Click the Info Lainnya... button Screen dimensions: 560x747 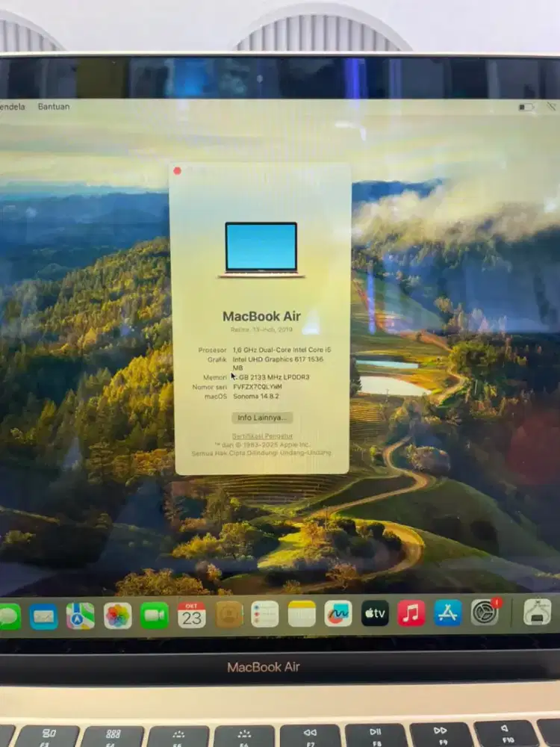(x=262, y=418)
